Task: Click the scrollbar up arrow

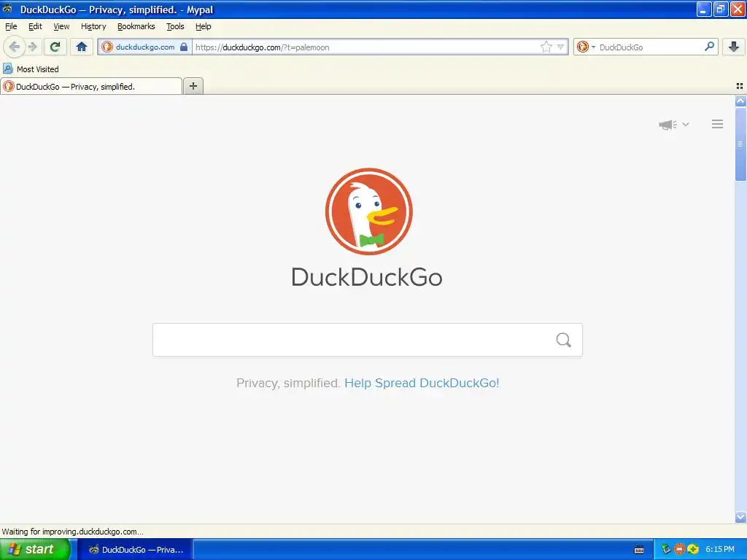Action: click(x=740, y=101)
